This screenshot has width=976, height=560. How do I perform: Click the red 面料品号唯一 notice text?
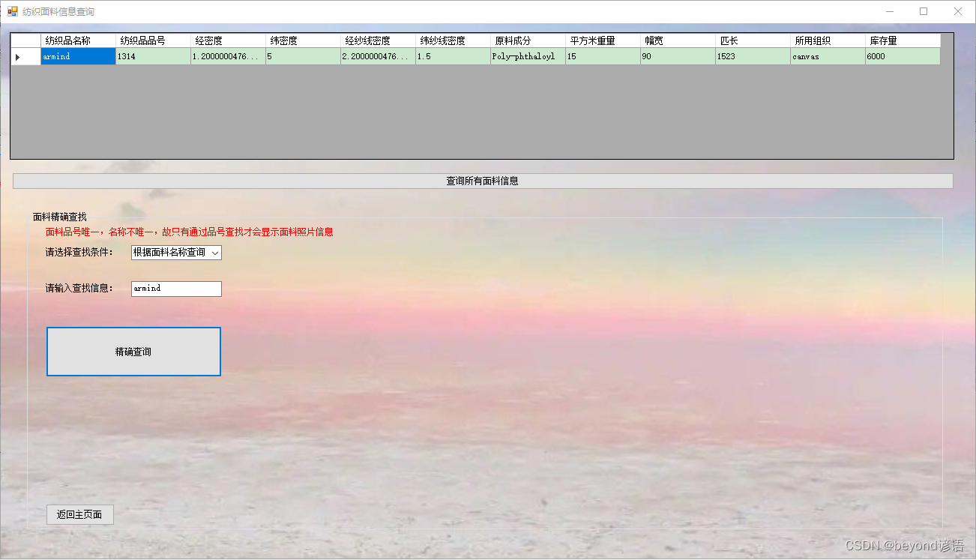pos(190,232)
